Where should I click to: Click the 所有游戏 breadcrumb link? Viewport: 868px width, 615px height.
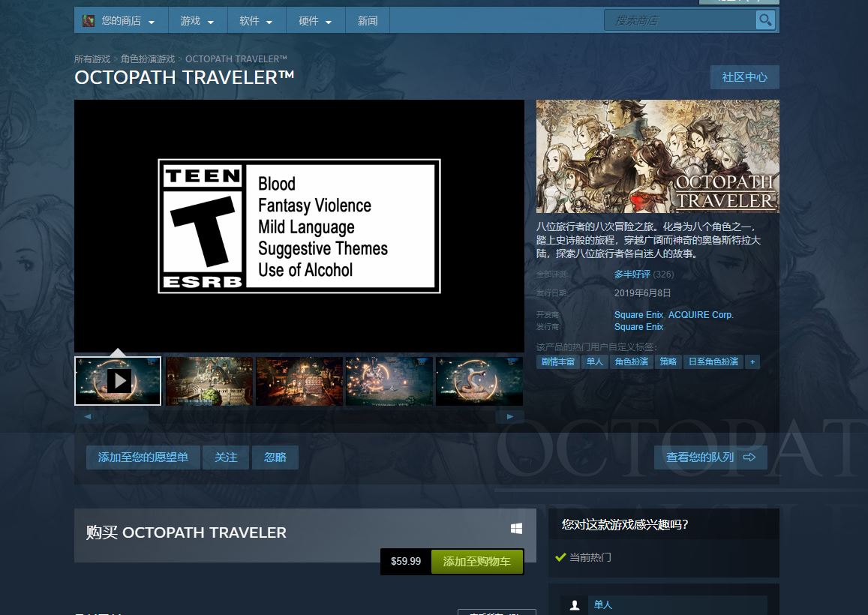point(92,58)
